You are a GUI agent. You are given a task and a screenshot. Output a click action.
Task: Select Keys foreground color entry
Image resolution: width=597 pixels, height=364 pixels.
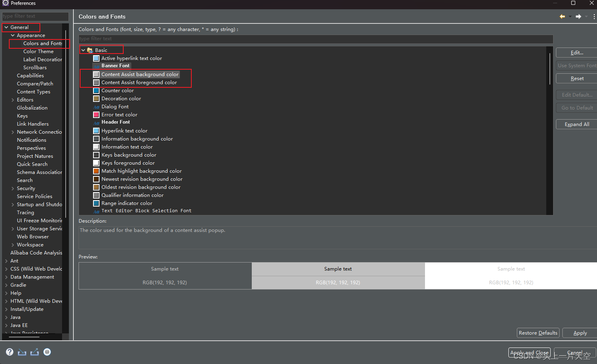coord(128,163)
